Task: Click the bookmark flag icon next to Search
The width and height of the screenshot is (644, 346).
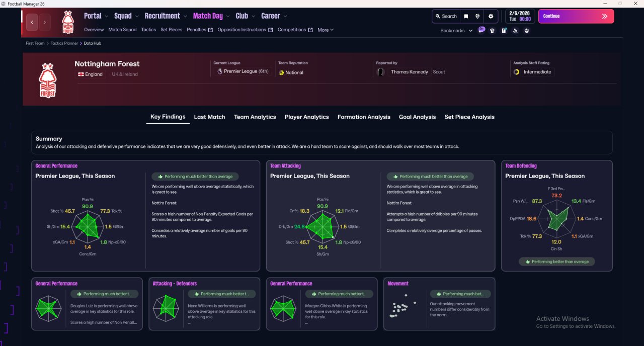Action: click(x=466, y=16)
